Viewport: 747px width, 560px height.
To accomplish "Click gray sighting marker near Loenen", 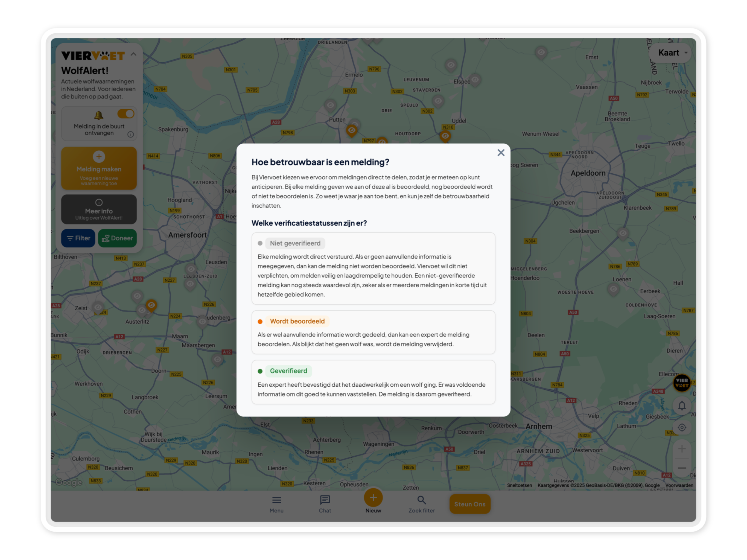I will coord(613,289).
